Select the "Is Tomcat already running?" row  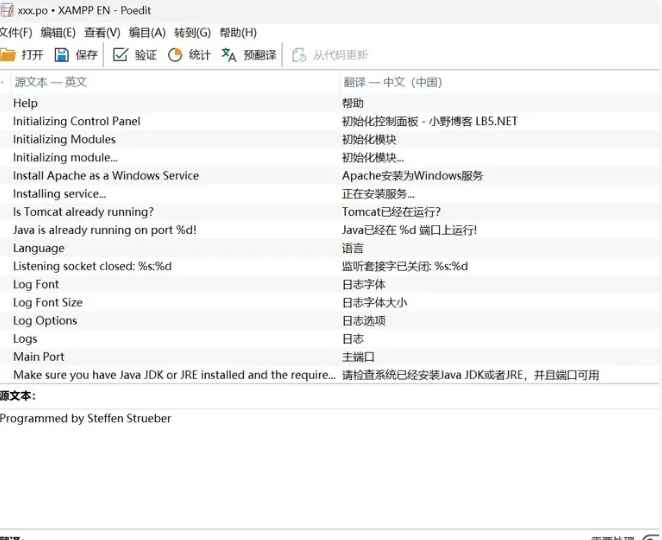tap(83, 212)
